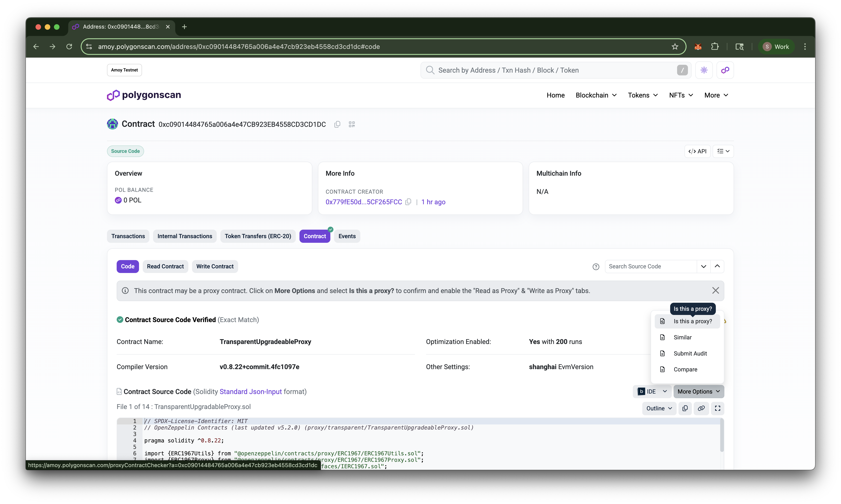Select the Contract tab
Viewport: 841px width, 504px height.
tap(315, 236)
